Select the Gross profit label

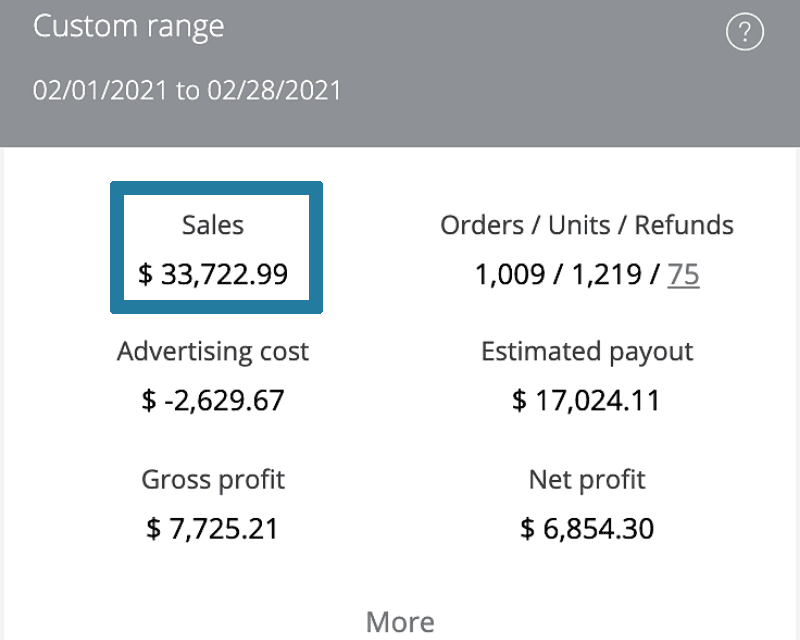[213, 480]
